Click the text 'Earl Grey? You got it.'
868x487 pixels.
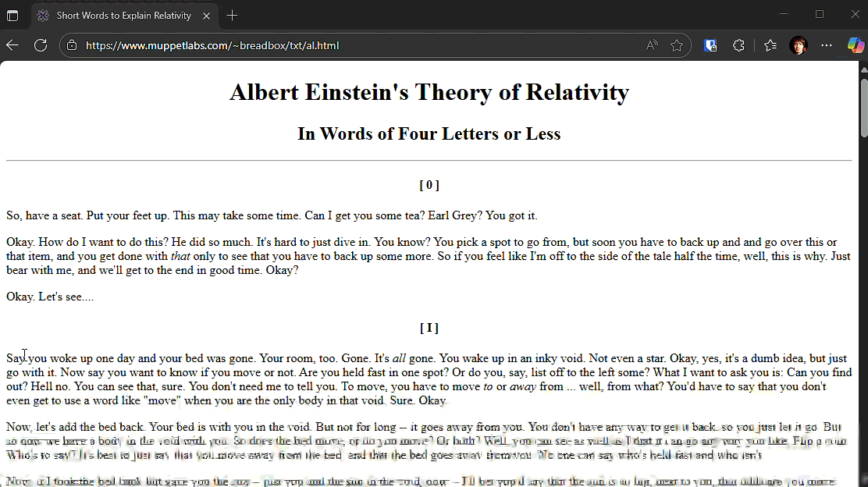tap(482, 215)
